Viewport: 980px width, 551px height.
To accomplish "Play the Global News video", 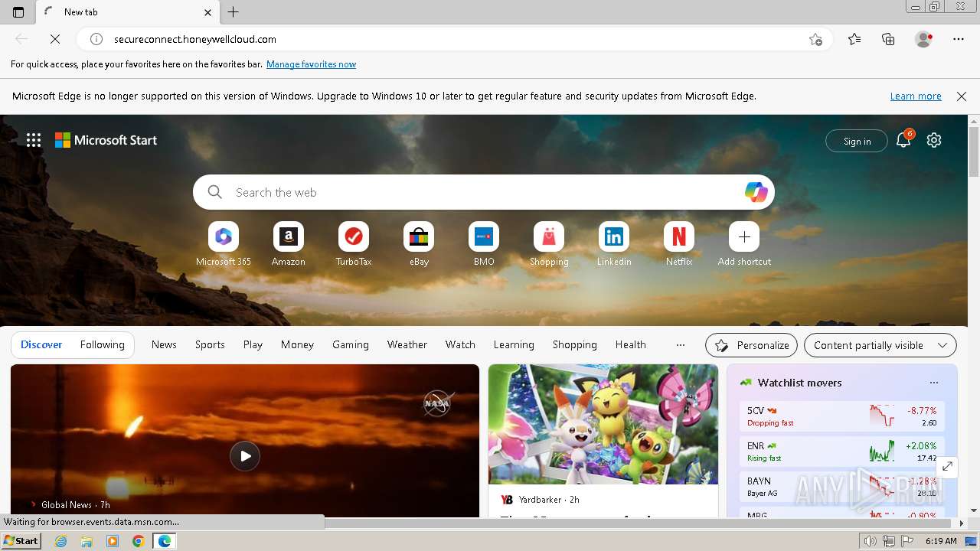I will pos(245,456).
